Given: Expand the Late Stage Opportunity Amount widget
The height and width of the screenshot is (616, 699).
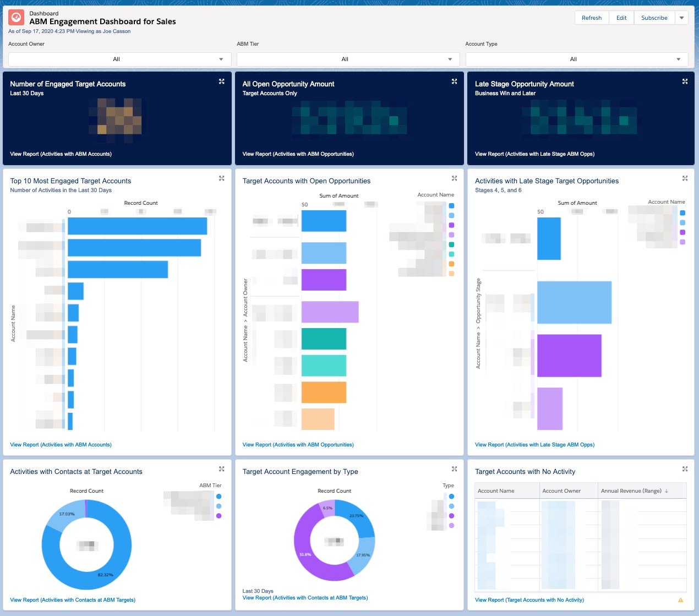Looking at the screenshot, I should [x=685, y=81].
